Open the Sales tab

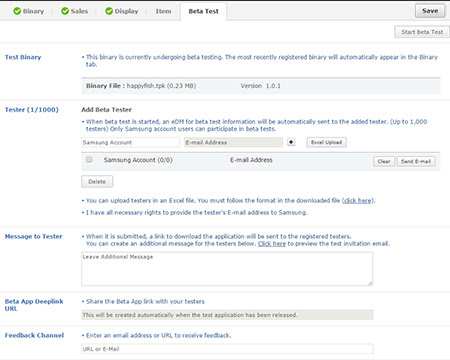(x=75, y=11)
